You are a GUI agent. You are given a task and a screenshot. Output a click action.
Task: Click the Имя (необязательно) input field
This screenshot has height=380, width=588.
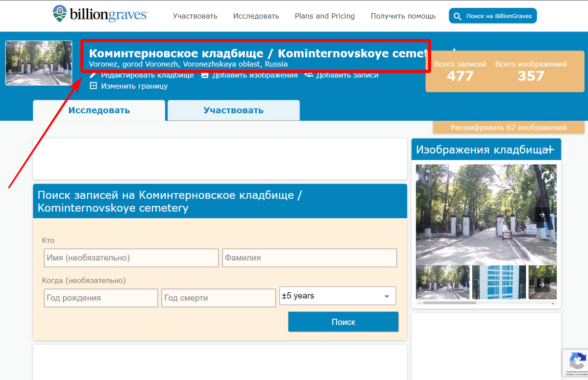click(131, 258)
